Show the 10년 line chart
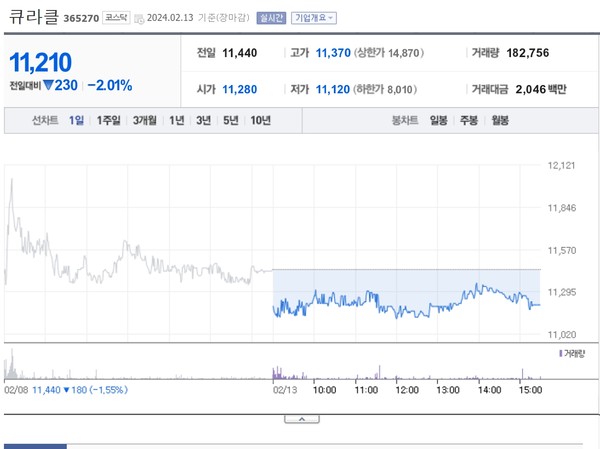Viewport: 600px width, 449px height. tap(261, 121)
